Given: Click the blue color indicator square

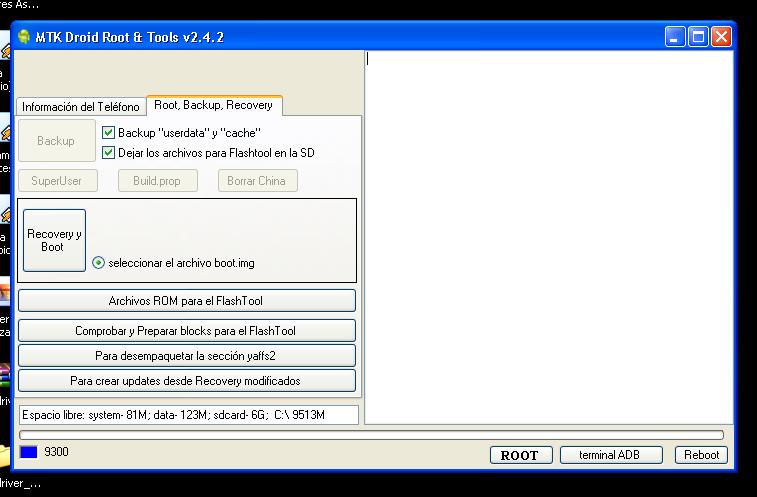Looking at the screenshot, I should pyautogui.click(x=28, y=452).
